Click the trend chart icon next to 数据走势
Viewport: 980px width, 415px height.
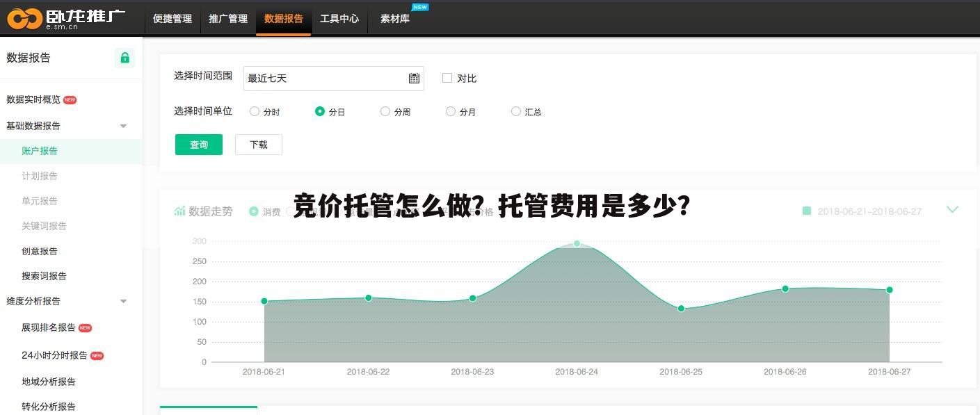pyautogui.click(x=179, y=211)
